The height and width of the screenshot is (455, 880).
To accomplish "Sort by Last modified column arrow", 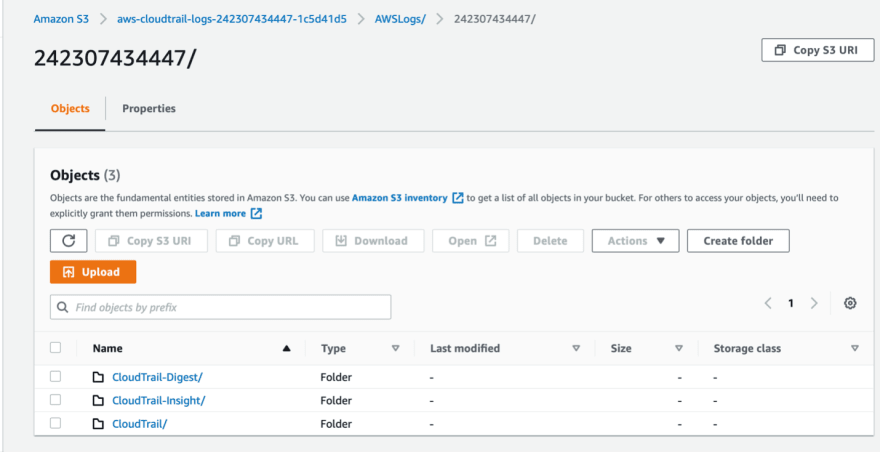I will (x=576, y=348).
